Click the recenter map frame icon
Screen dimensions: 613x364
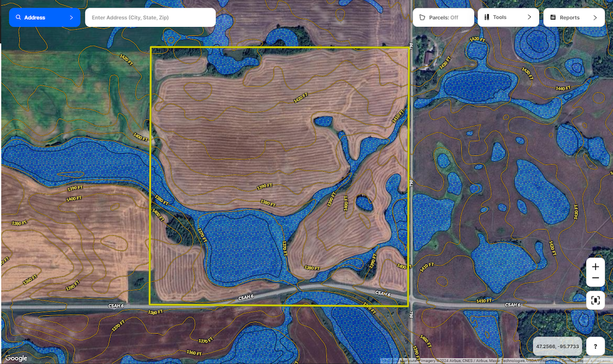tap(595, 300)
